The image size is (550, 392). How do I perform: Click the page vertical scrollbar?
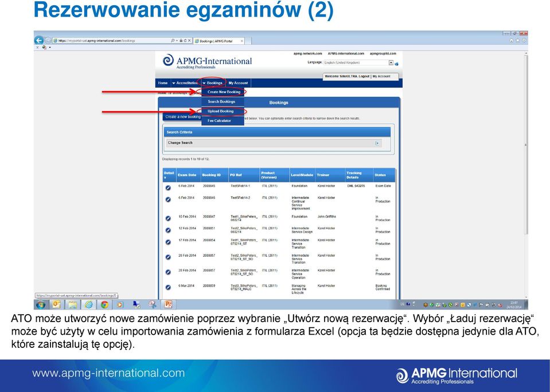click(525, 144)
